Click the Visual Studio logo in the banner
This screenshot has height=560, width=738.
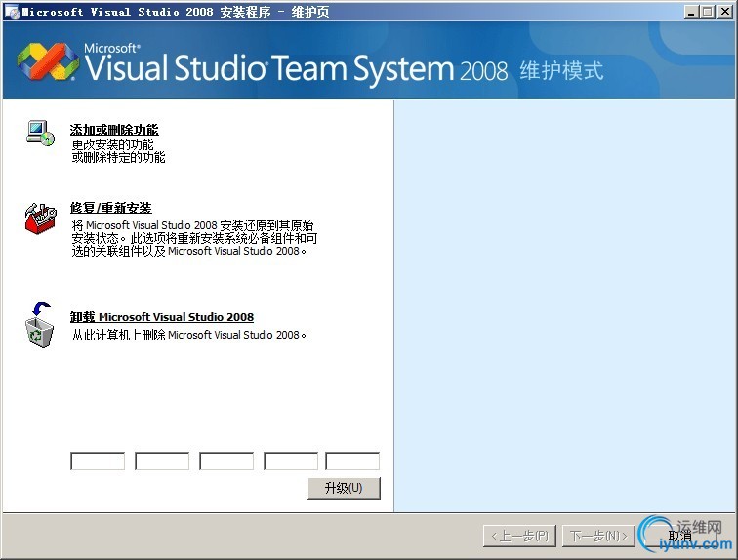click(x=48, y=61)
